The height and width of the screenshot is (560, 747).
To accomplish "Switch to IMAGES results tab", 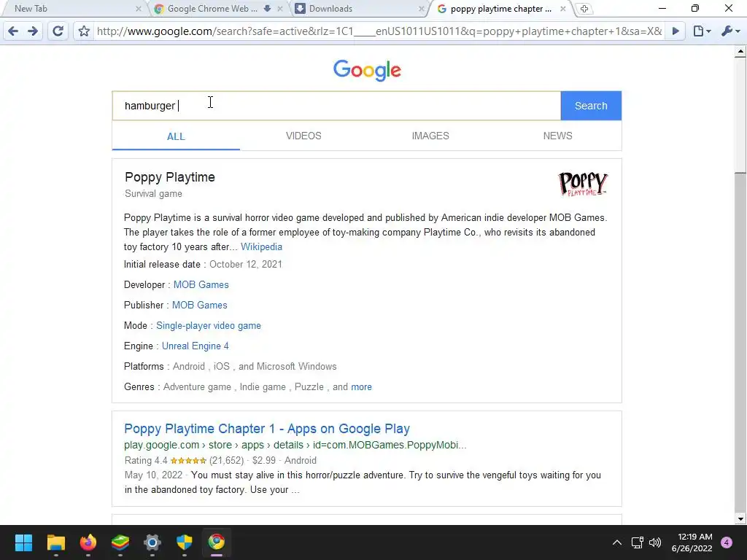I will pyautogui.click(x=430, y=136).
